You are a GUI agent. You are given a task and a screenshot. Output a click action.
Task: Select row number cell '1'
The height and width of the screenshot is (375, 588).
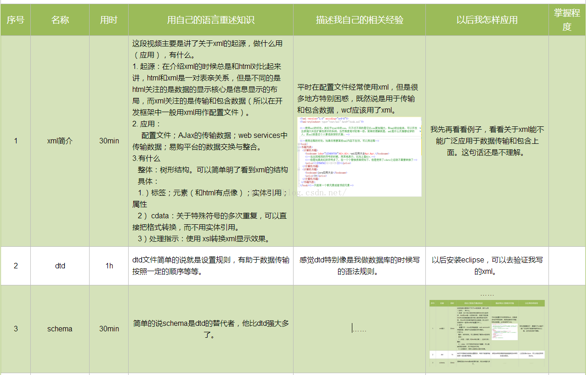pos(16,141)
